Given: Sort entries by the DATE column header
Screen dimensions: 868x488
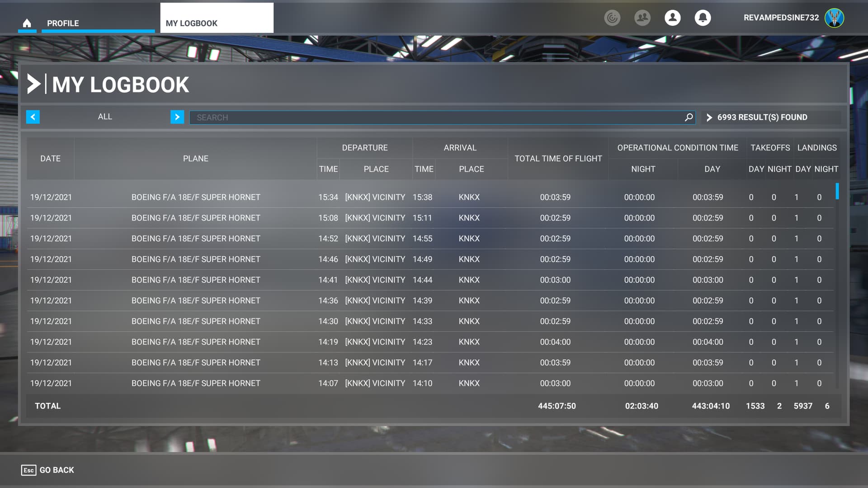Looking at the screenshot, I should click(x=50, y=159).
